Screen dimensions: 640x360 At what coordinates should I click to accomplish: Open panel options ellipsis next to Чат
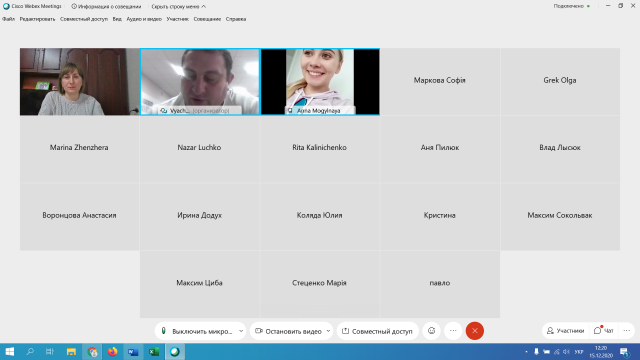point(627,331)
